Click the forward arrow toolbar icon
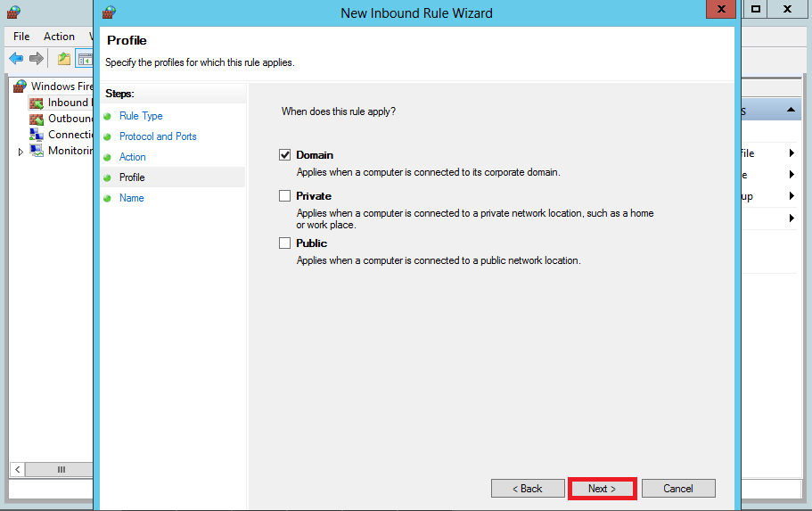The height and width of the screenshot is (511, 812). click(x=37, y=59)
